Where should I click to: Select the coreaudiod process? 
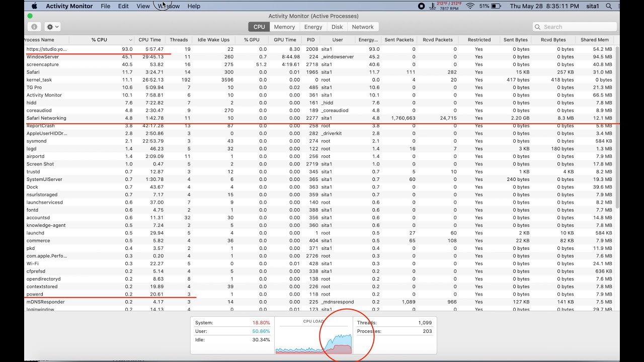(x=319, y=111)
